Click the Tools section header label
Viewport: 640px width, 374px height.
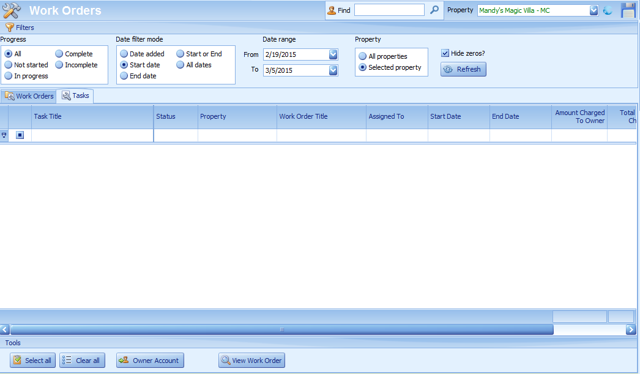pyautogui.click(x=13, y=343)
